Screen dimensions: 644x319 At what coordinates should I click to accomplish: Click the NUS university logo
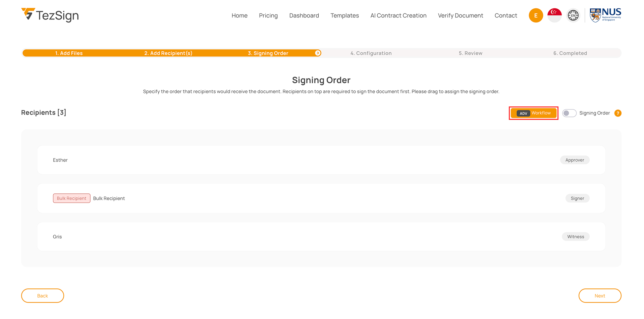(x=605, y=15)
